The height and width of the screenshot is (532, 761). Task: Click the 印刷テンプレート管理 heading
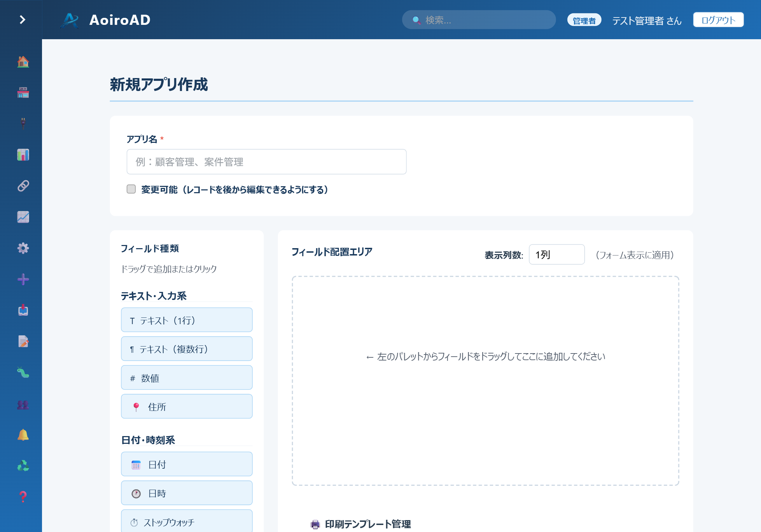point(368,524)
